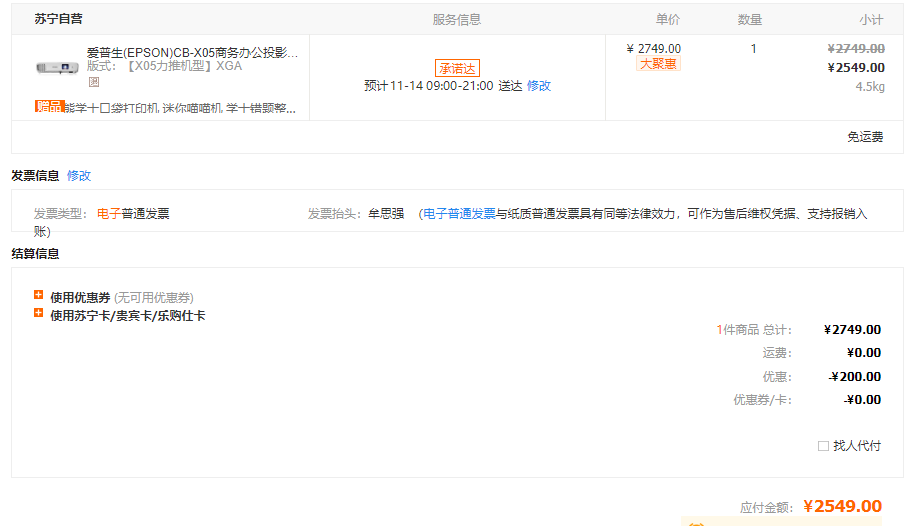Click the 4.5kg weight text
Image resolution: width=904 pixels, height=526 pixels.
[870, 87]
